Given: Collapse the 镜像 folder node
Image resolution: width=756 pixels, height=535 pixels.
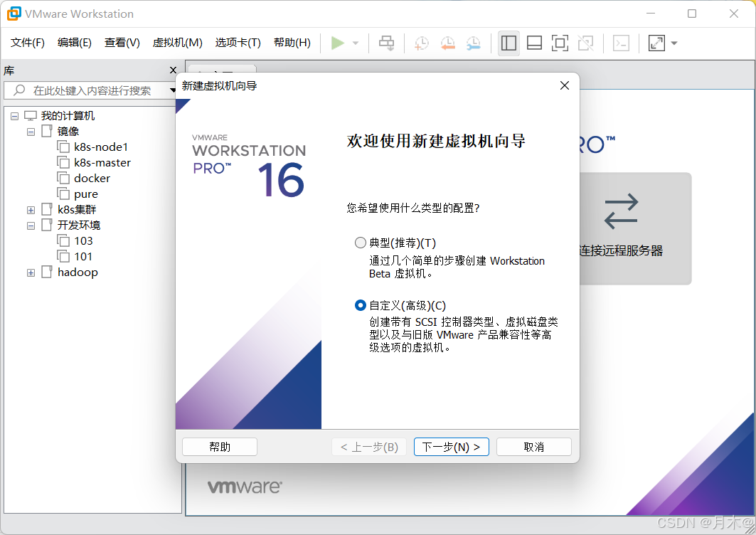Looking at the screenshot, I should 31,132.
